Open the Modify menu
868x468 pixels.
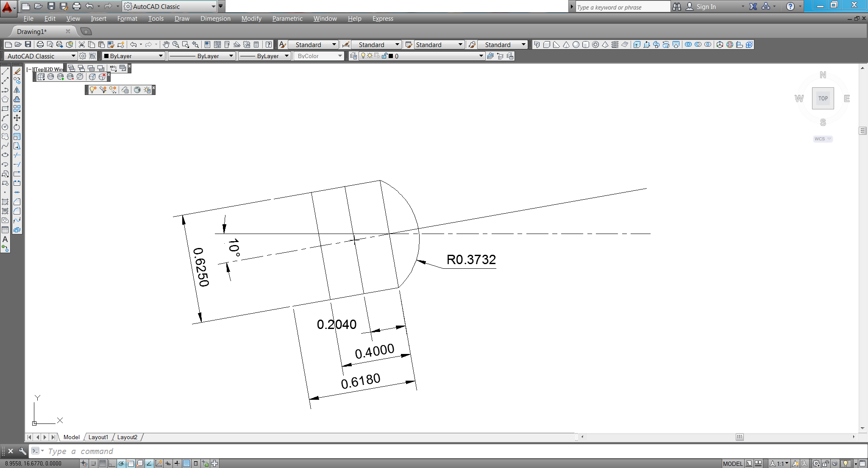tap(251, 19)
